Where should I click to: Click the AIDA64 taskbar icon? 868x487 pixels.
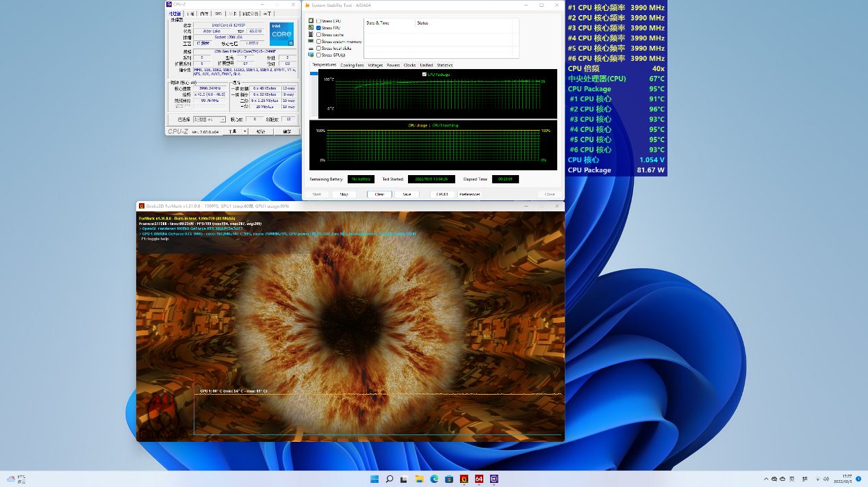[x=479, y=479]
